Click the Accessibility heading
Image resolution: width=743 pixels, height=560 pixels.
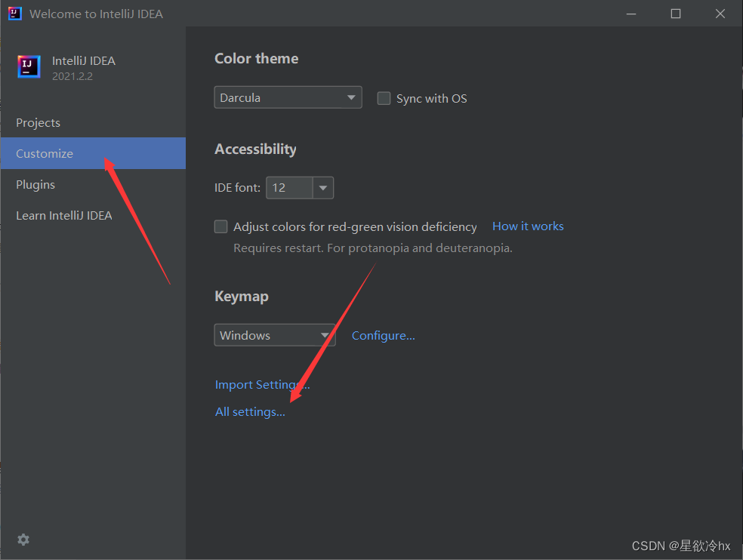[x=255, y=149]
